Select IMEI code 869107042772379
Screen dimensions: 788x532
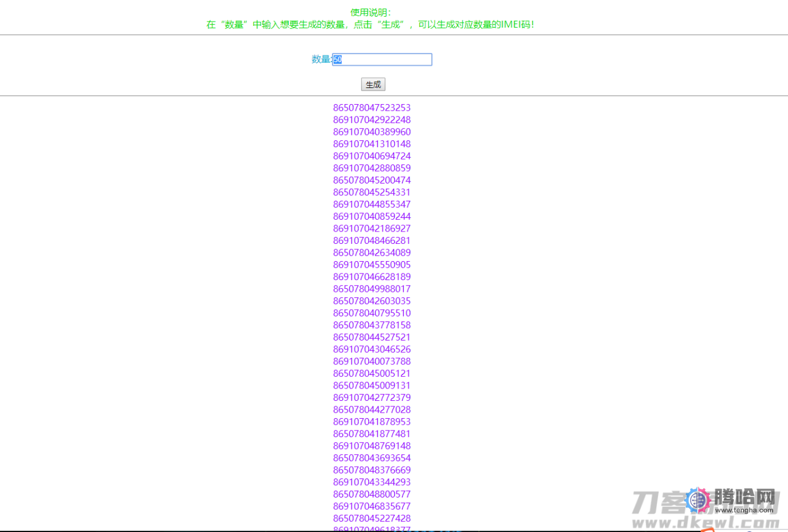pyautogui.click(x=372, y=397)
